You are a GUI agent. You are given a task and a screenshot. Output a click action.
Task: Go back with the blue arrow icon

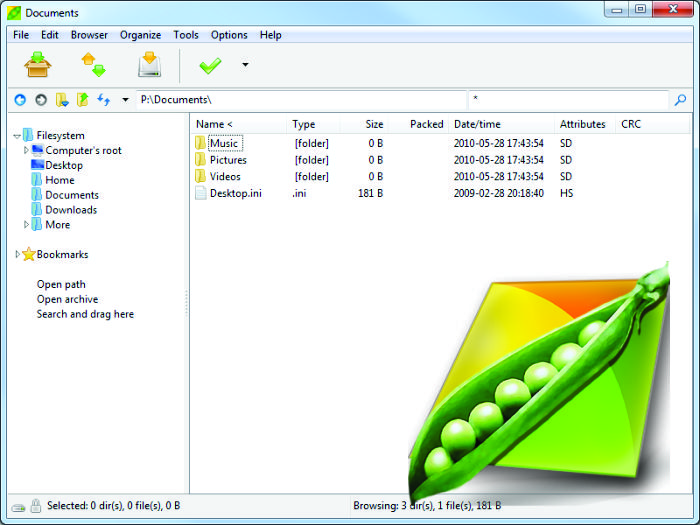click(20, 100)
